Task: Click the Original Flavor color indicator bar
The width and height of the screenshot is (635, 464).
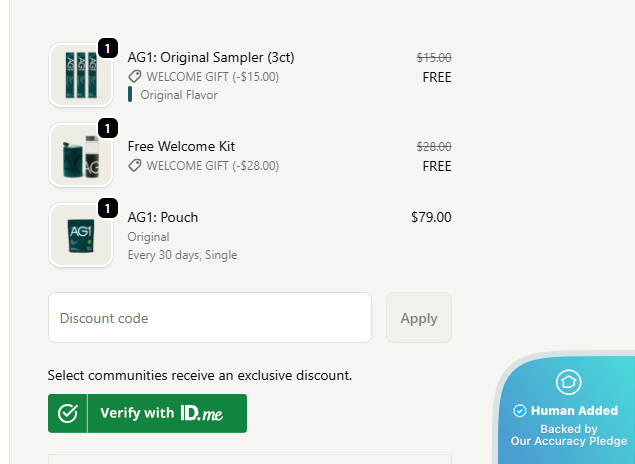Action: tap(130, 95)
